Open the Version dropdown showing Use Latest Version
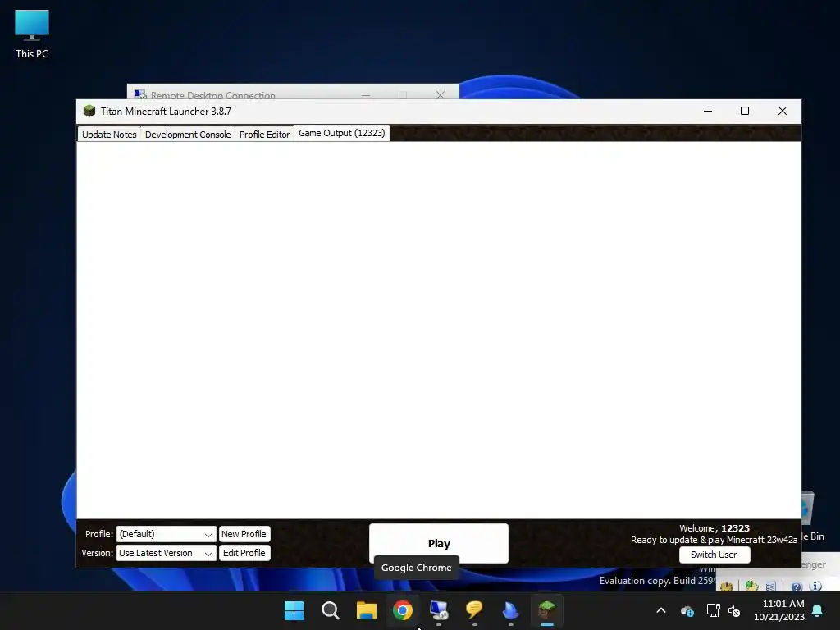840x630 pixels. [x=166, y=553]
